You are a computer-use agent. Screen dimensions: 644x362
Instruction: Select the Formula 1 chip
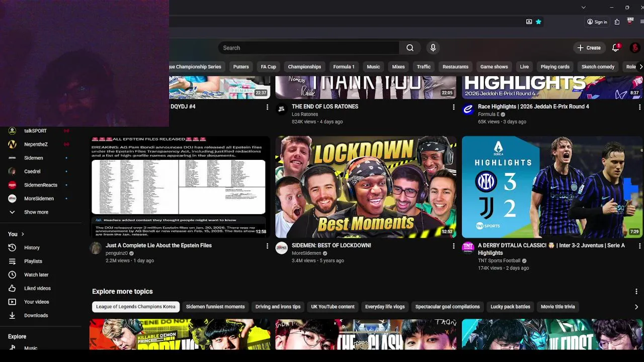(x=344, y=67)
